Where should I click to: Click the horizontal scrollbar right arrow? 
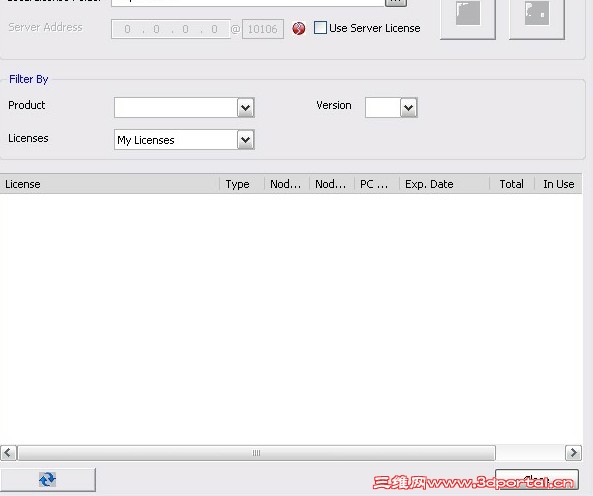(x=573, y=453)
